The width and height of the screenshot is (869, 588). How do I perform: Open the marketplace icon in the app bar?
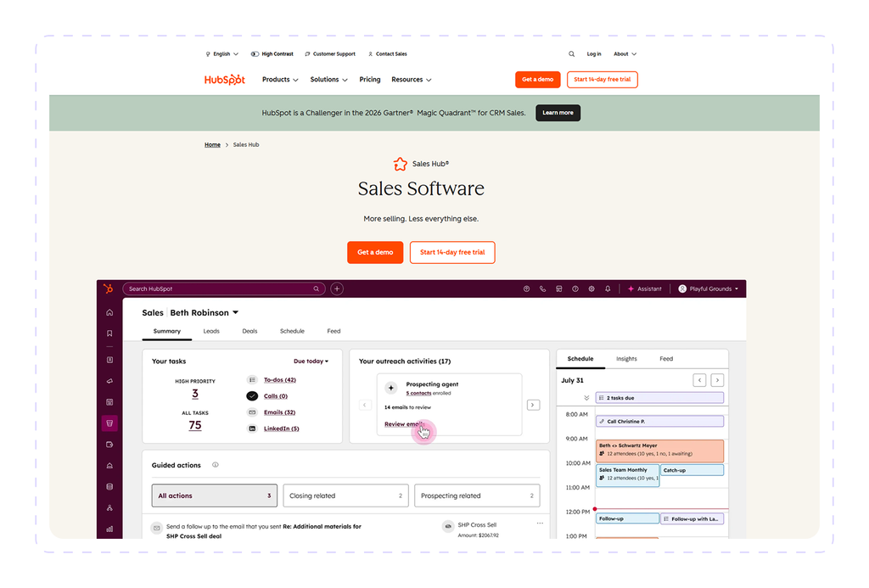coord(559,288)
